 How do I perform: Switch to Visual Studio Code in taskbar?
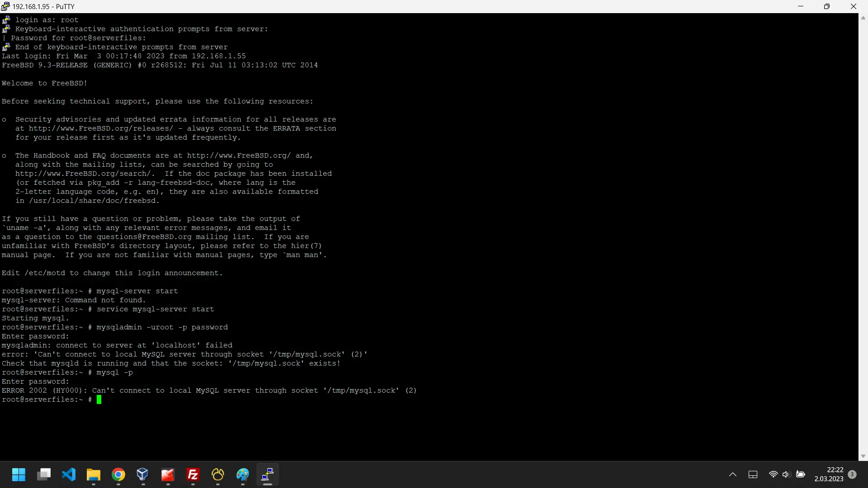click(x=69, y=475)
